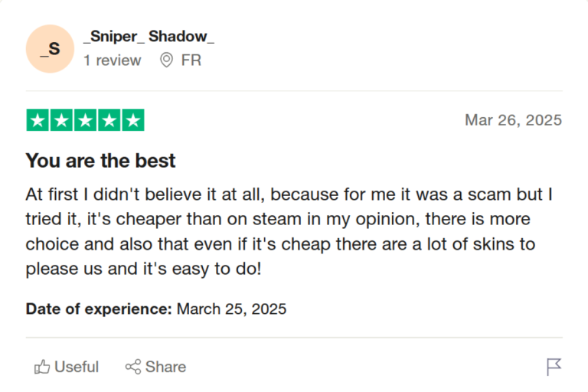588x392 pixels.
Task: Select the fourth green rating star
Action: [109, 120]
